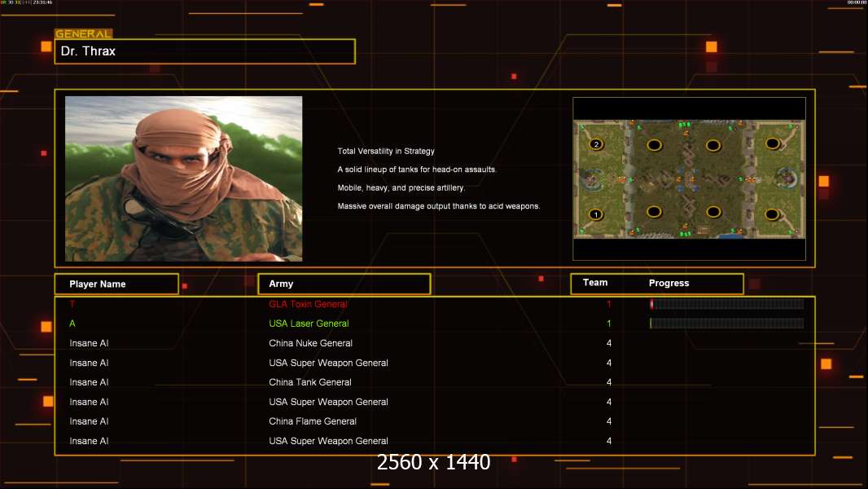
Task: Select the Dr. Thrax masked portrait image
Action: 184,178
